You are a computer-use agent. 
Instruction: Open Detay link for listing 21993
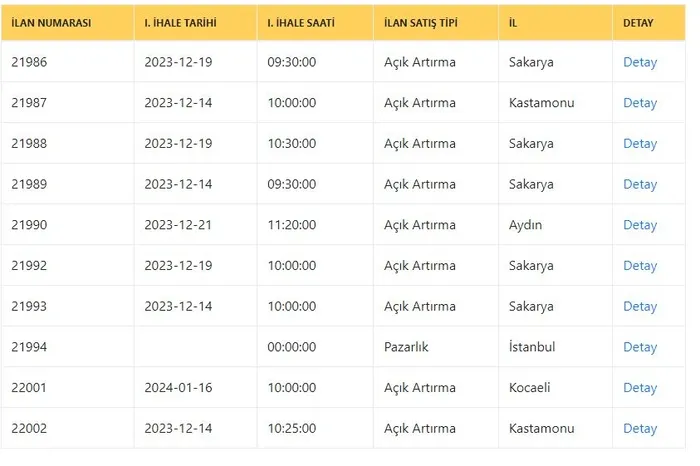640,306
